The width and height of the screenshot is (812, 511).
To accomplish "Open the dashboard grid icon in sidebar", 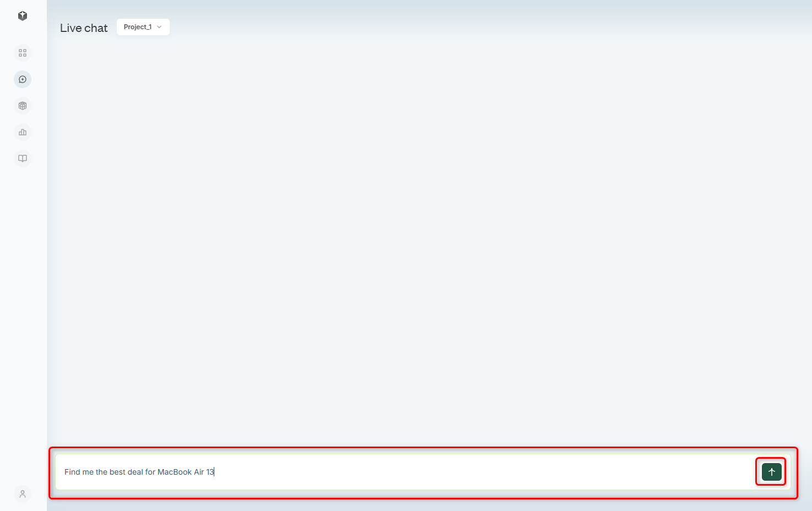I will tap(23, 53).
